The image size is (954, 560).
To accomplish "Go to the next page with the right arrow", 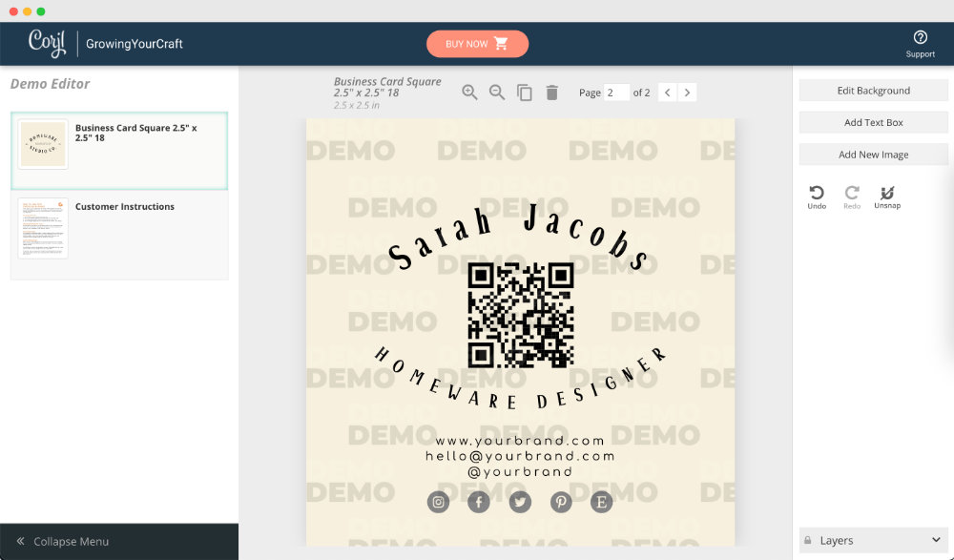I will point(687,92).
